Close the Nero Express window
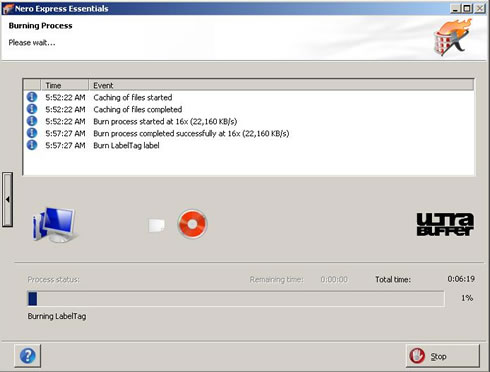490x372 pixels. coord(479,8)
